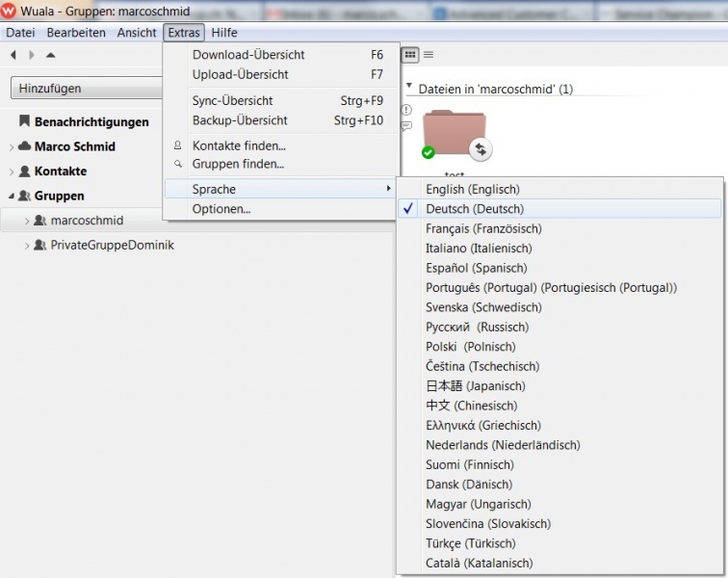Expand the Marco Schmid node
Viewport: 728px width, 578px height.
(12, 147)
